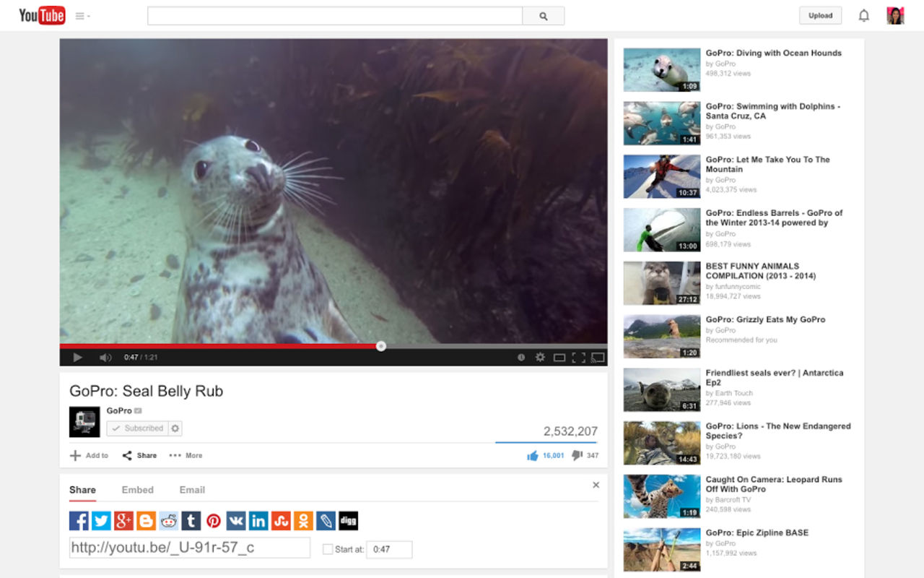Switch to the Email tab

191,490
